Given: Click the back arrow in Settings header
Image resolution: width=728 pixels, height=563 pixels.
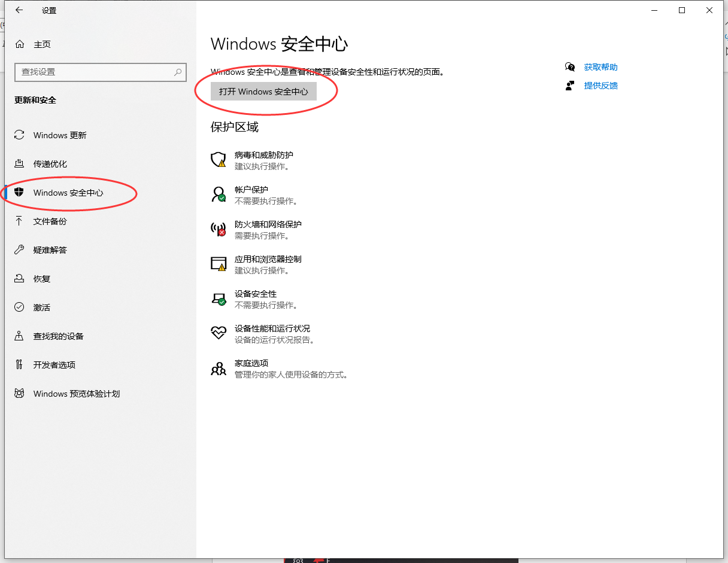Looking at the screenshot, I should tap(19, 10).
